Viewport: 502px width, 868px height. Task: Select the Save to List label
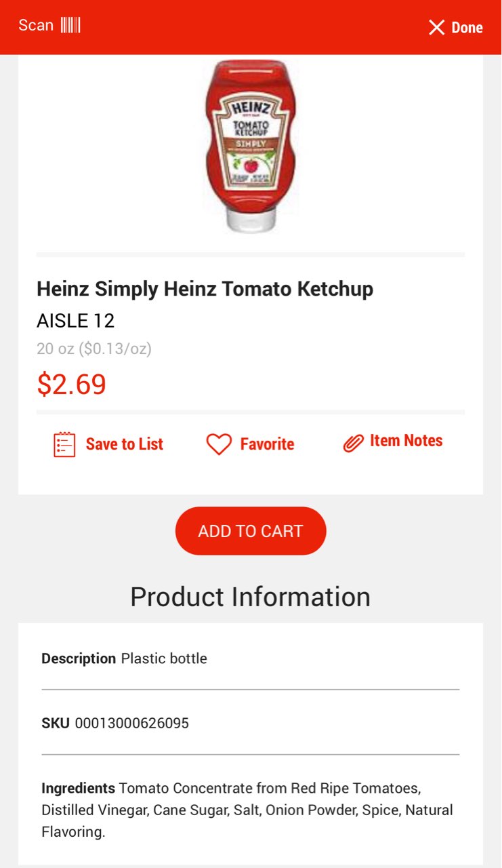point(124,444)
